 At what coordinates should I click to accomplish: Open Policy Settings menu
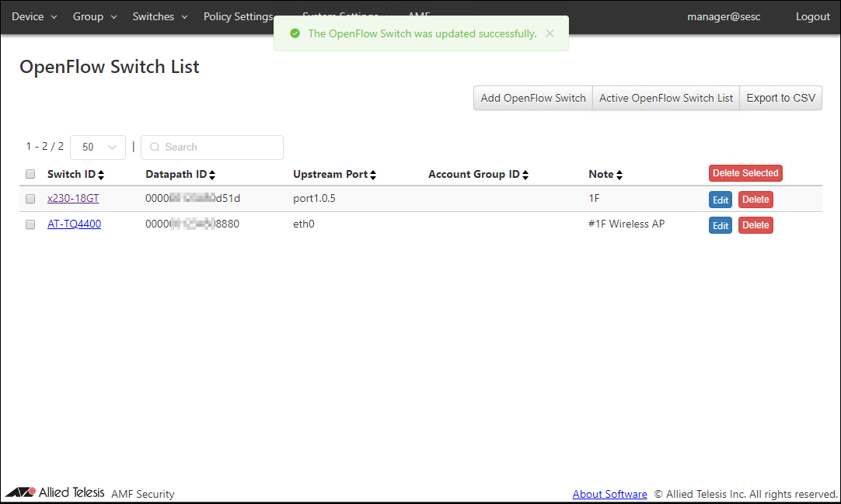(239, 16)
